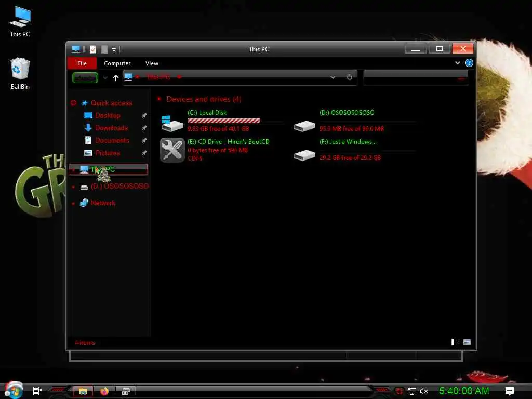Viewport: 532px width, 399px height.
Task: Open the Start menu orb
Action: [13, 390]
